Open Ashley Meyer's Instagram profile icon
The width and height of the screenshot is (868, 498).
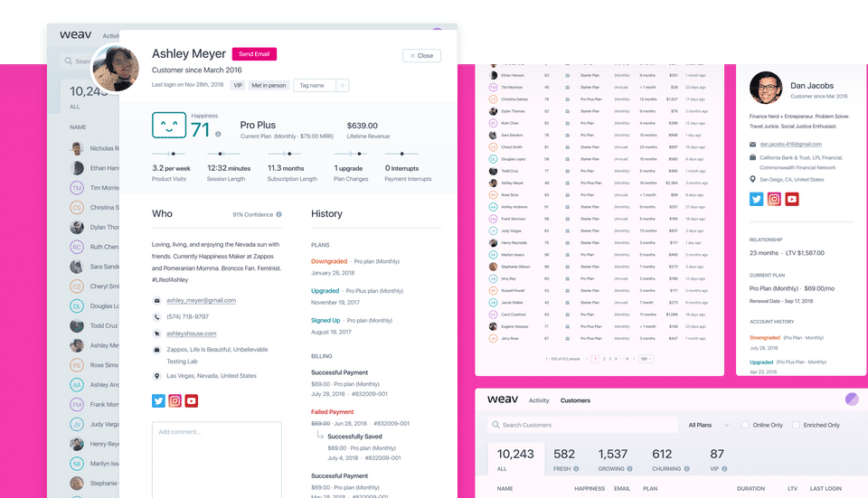pos(175,400)
